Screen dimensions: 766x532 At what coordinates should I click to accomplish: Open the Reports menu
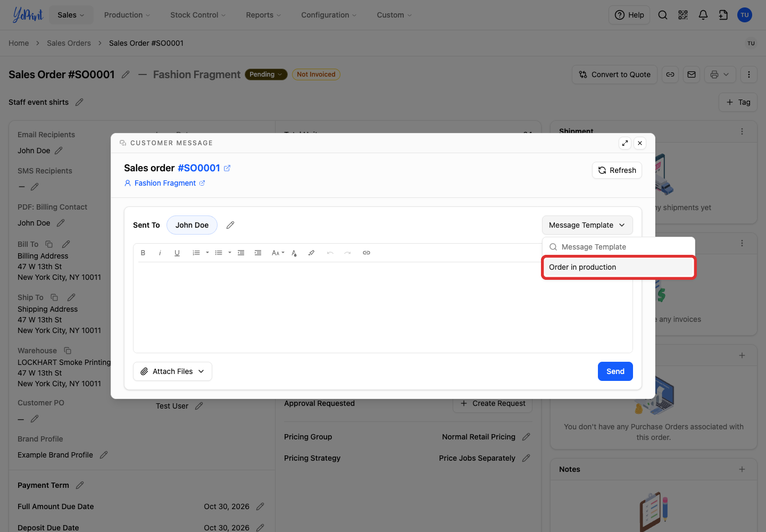pyautogui.click(x=263, y=15)
